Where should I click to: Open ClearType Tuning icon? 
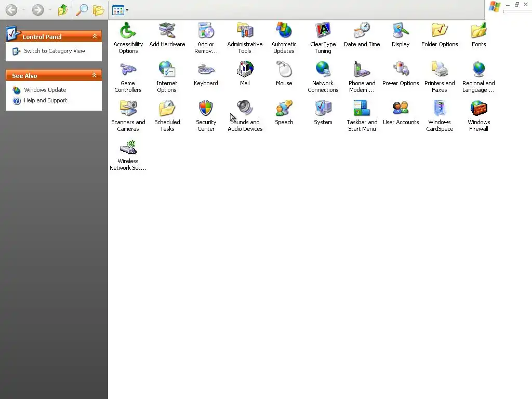coord(323,31)
